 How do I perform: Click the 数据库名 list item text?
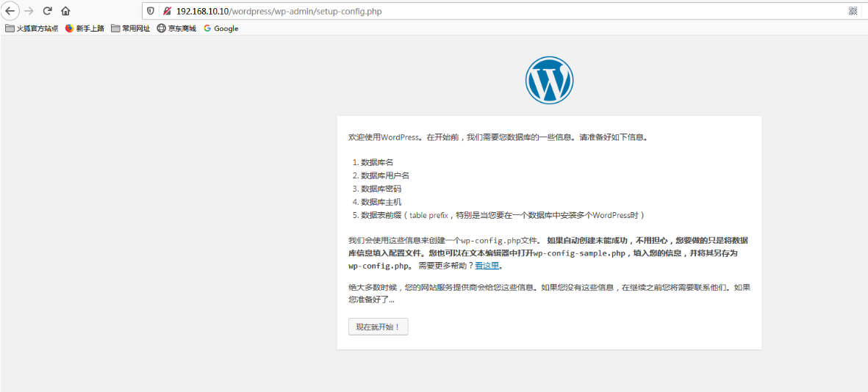[x=377, y=162]
